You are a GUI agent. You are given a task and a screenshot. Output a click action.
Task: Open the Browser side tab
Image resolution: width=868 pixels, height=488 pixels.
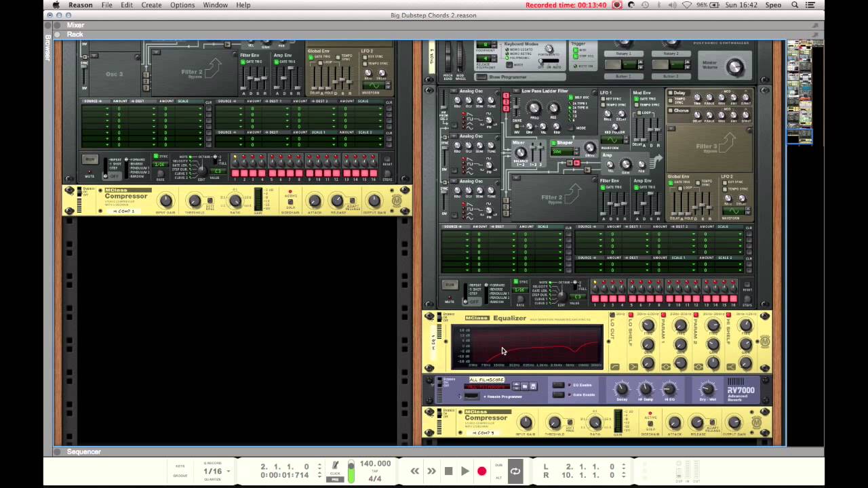click(x=48, y=47)
